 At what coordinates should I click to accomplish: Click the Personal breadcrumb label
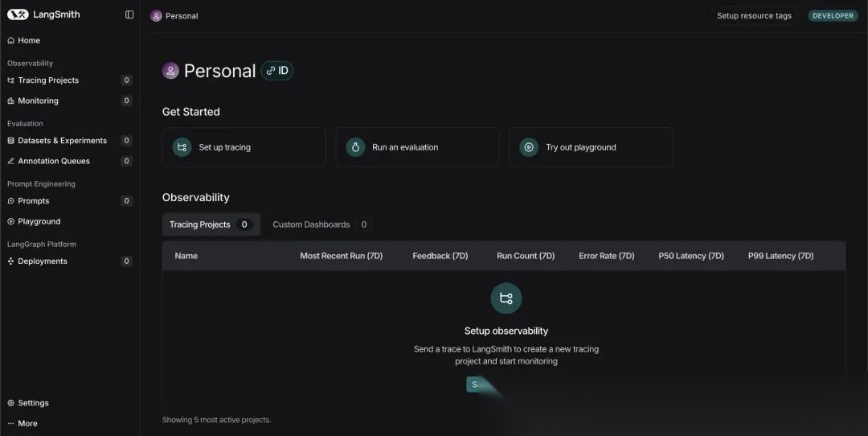coord(182,16)
